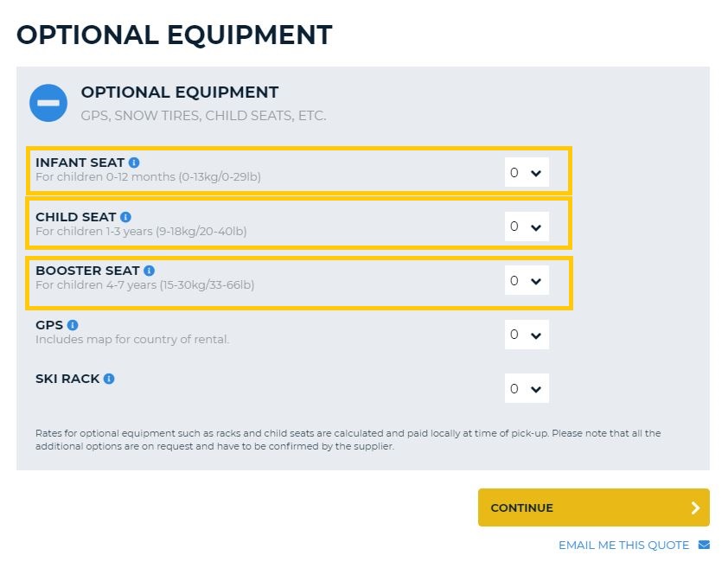
Task: Click the Infant Seat info icon
Action: pyautogui.click(x=134, y=163)
